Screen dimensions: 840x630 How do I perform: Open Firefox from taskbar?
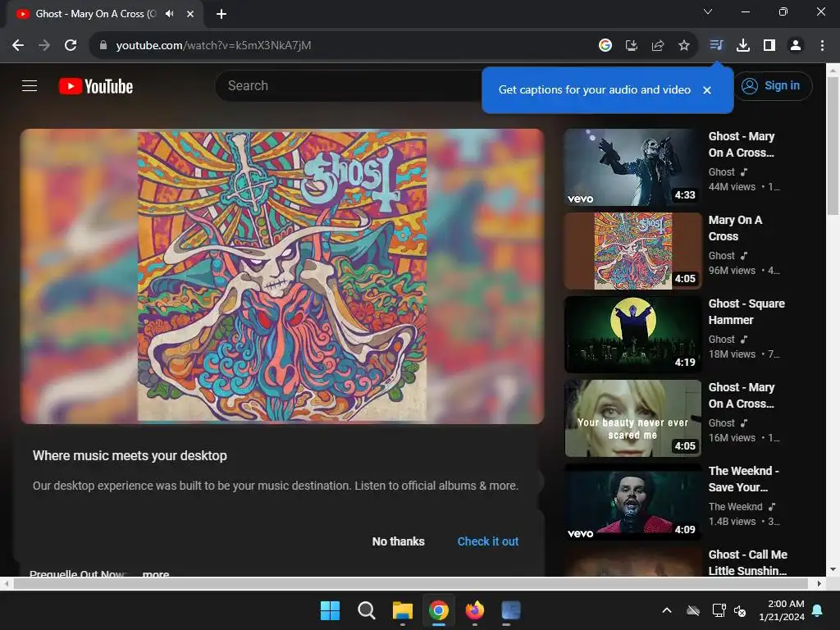pos(475,610)
